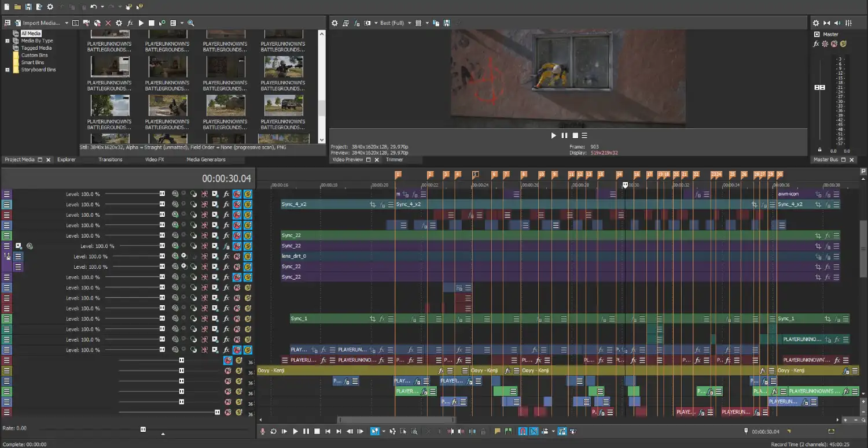The height and width of the screenshot is (448, 868).
Task: Start media preview in Project Media toolbar
Action: (141, 23)
